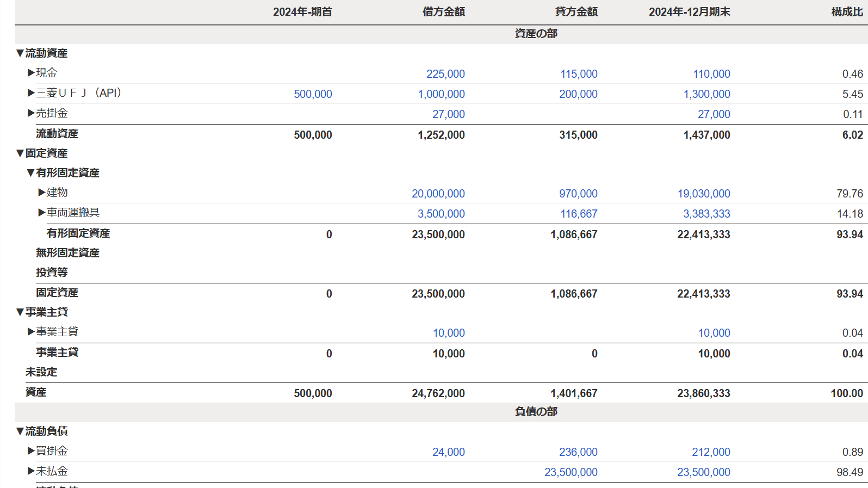868x488 pixels.
Task: Open 未払金 ending balance 23,500,000
Action: click(704, 472)
